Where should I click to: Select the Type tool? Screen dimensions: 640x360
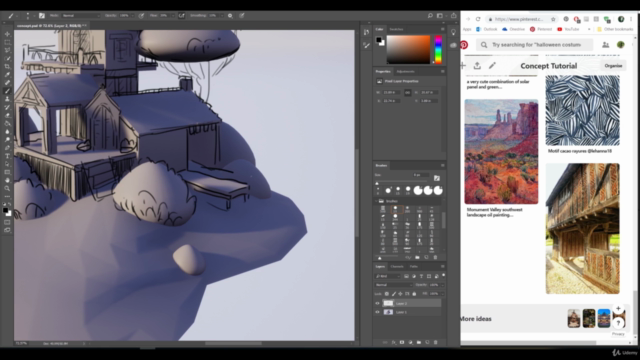pyautogui.click(x=7, y=156)
